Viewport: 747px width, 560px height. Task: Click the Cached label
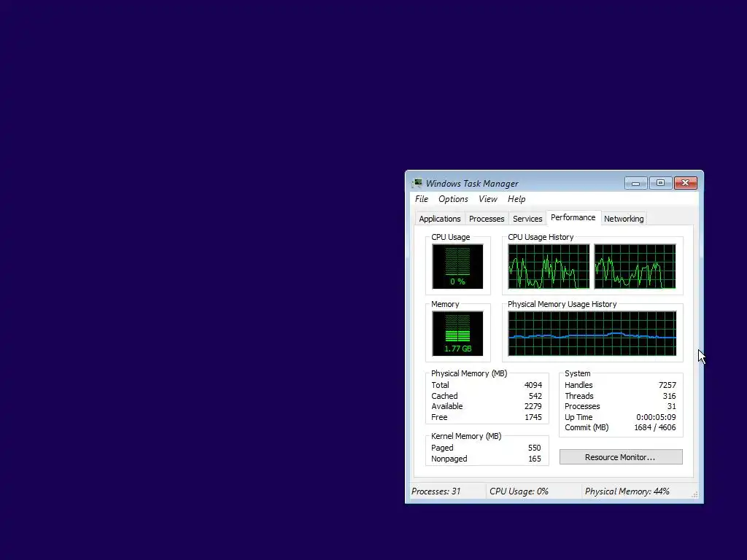444,396
